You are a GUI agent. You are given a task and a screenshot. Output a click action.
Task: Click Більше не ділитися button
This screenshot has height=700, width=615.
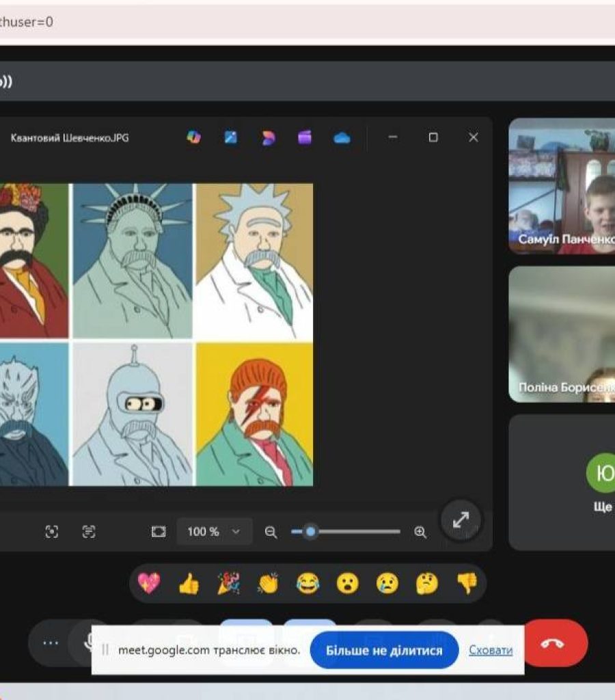tap(384, 650)
